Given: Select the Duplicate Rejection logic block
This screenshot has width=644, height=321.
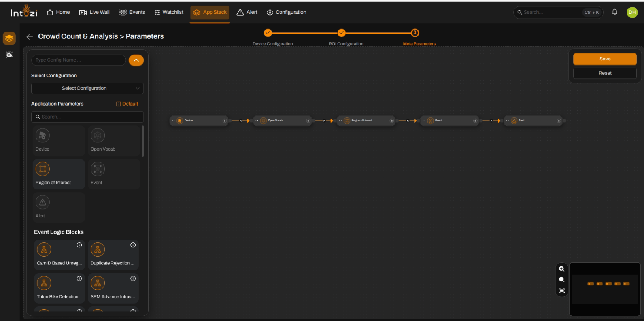Looking at the screenshot, I should pos(113,255).
